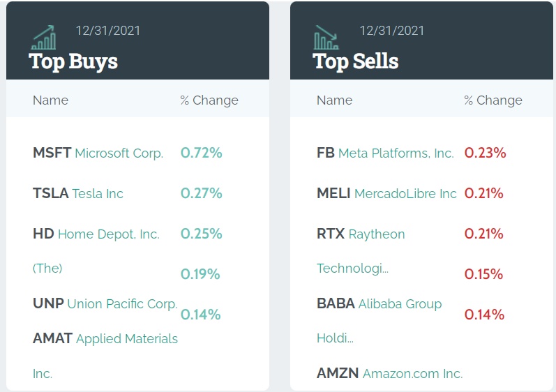The image size is (556, 392).
Task: Open the FB Meta Platforms link
Action: click(385, 153)
